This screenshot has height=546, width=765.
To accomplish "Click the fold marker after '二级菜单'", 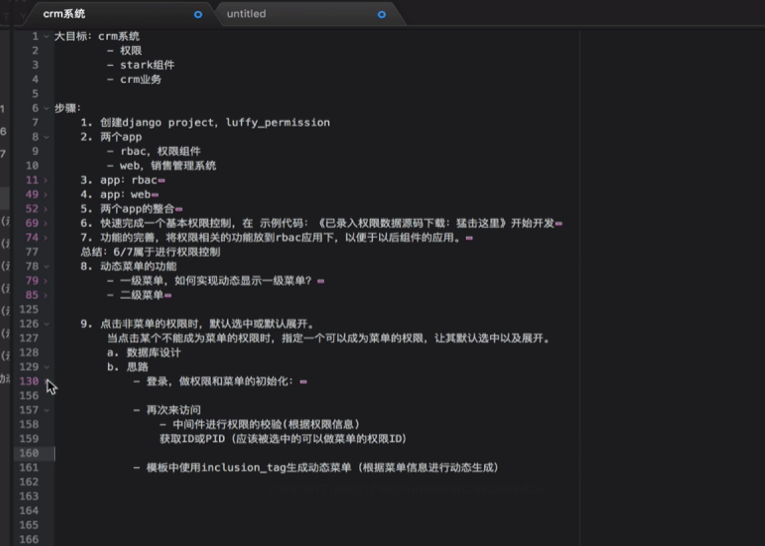I will click(168, 295).
